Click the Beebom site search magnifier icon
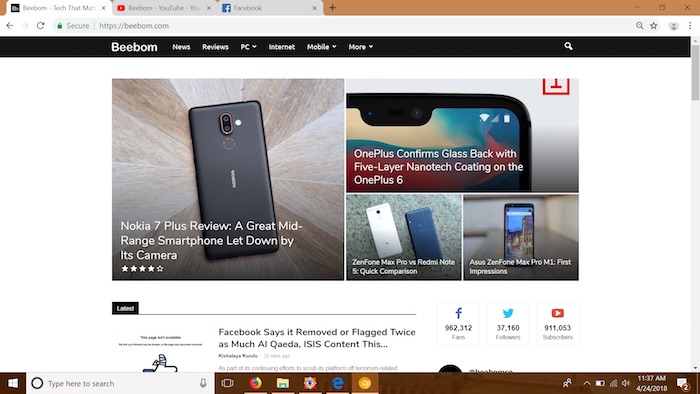Image resolution: width=700 pixels, height=394 pixels. coord(568,46)
